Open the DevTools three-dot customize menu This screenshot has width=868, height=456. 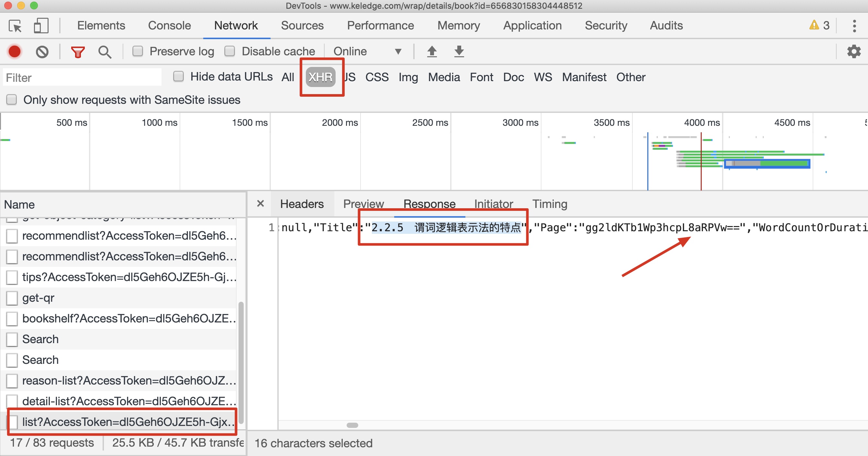pyautogui.click(x=854, y=26)
